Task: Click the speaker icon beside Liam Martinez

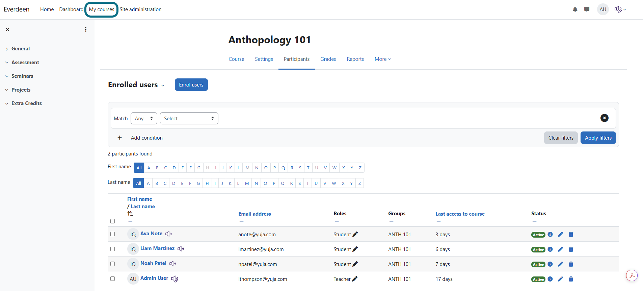Action: coord(181,249)
